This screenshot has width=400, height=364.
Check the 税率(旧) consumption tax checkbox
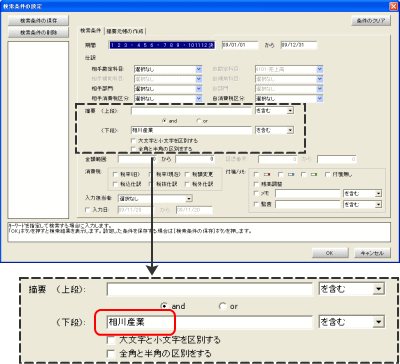point(115,174)
